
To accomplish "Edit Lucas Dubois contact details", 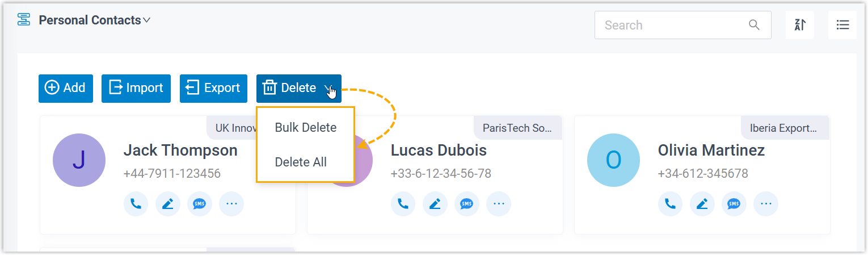I will (435, 203).
